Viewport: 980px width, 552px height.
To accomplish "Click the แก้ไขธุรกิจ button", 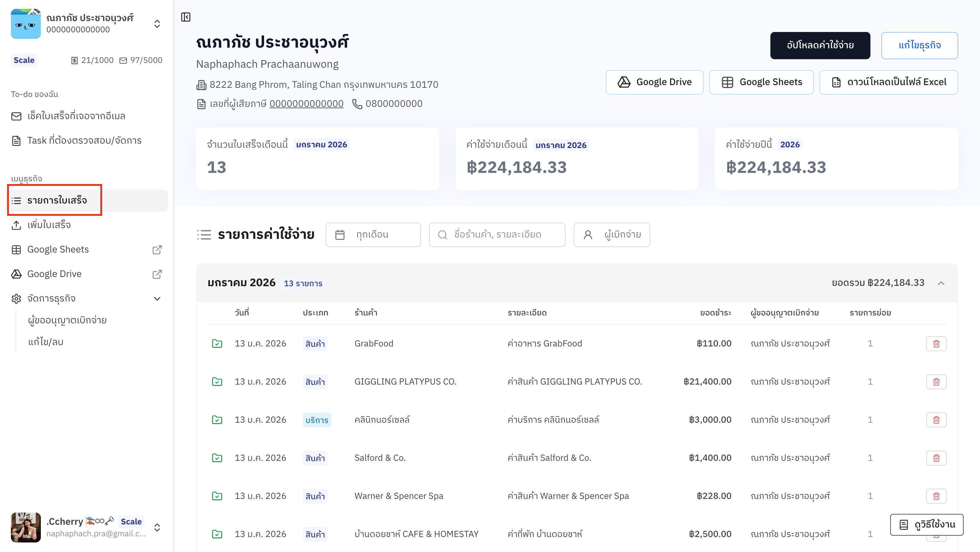I will coord(919,45).
